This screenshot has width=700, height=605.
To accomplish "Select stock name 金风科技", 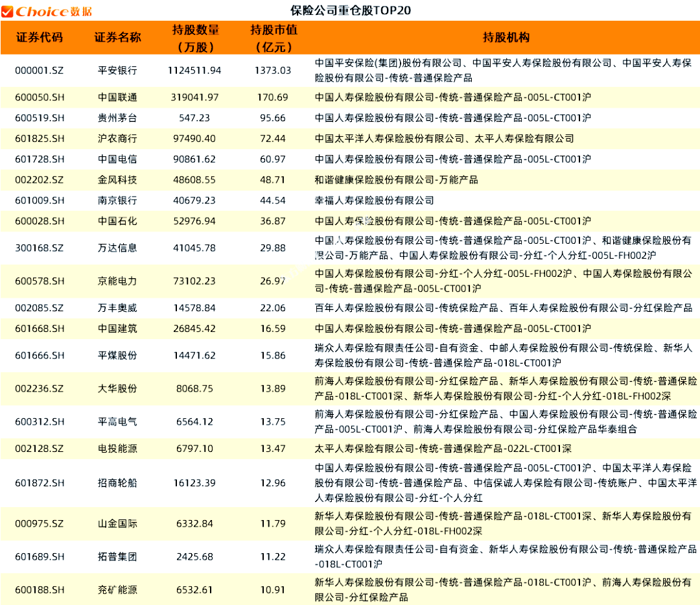I will [117, 180].
